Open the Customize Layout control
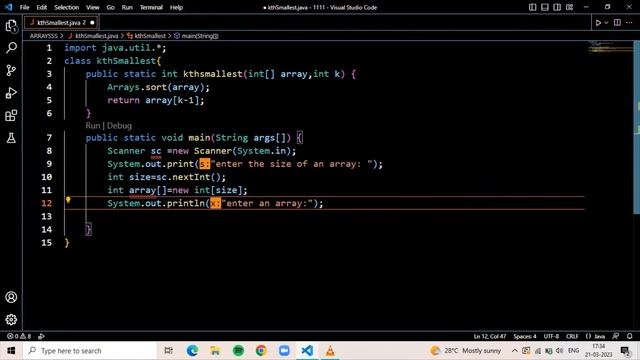The image size is (640, 360). (569, 7)
